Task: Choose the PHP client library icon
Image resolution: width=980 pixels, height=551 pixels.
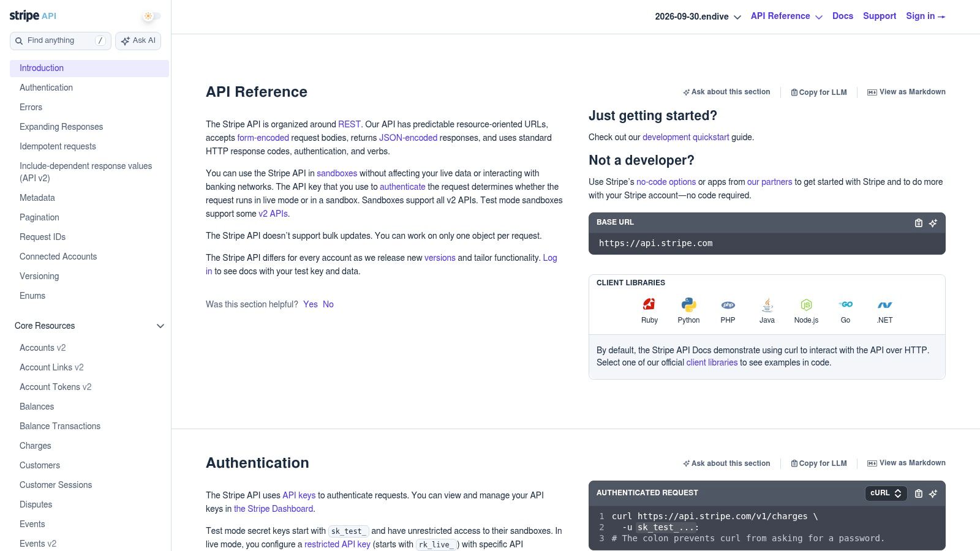Action: click(728, 305)
